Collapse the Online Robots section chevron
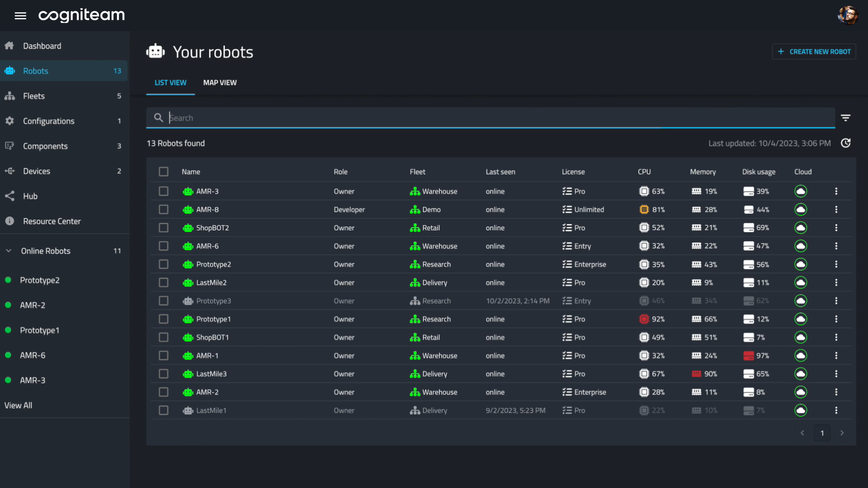The width and height of the screenshot is (868, 488). tap(9, 251)
